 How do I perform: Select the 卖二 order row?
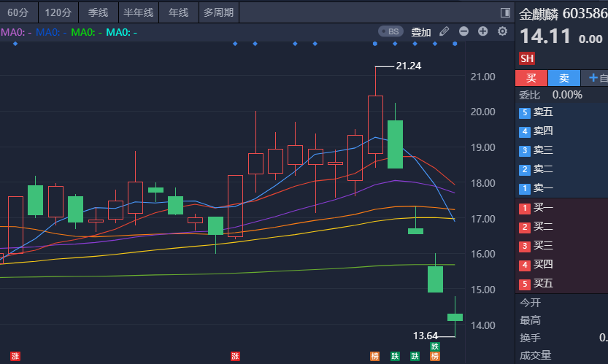[x=561, y=169]
